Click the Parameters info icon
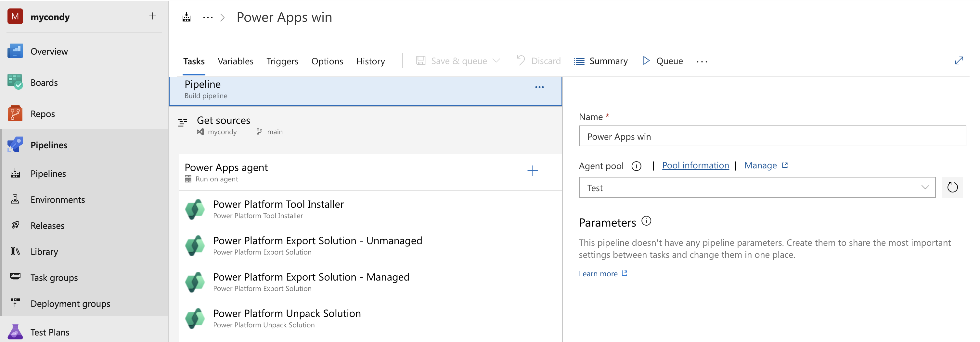980x342 pixels. [x=646, y=221]
